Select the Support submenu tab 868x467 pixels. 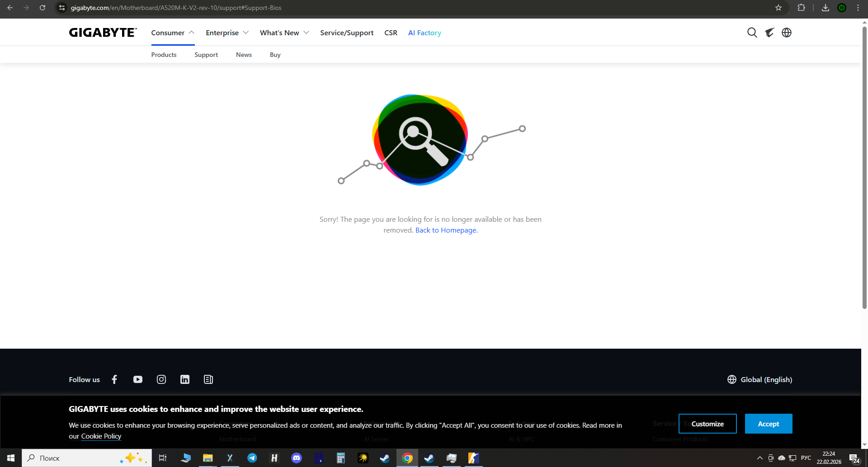206,55
